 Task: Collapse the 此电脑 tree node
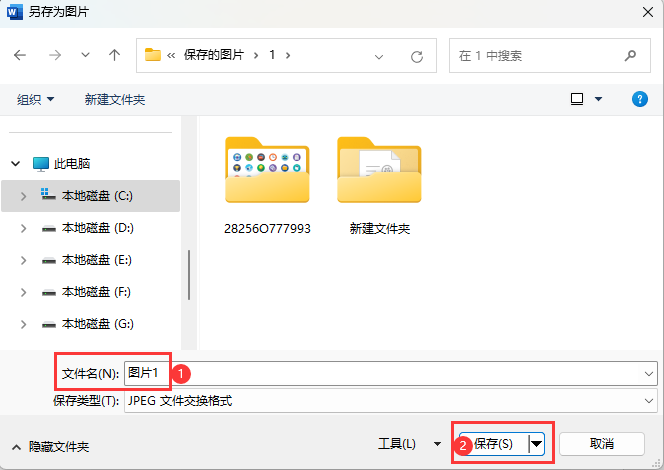click(16, 163)
